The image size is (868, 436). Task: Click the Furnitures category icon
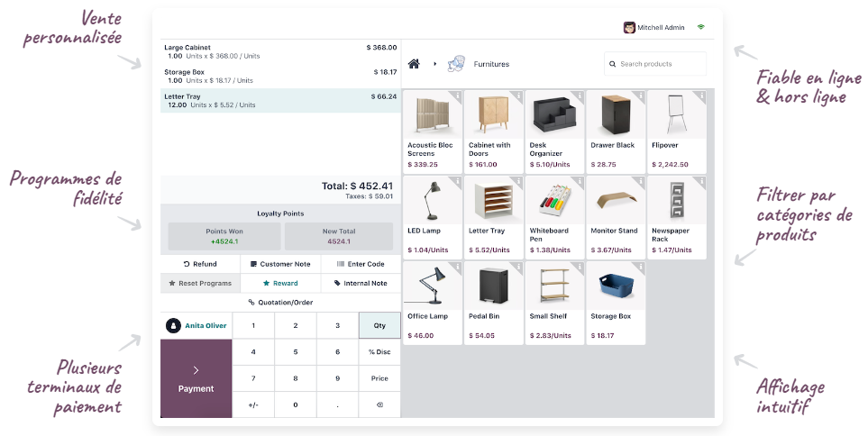click(456, 64)
